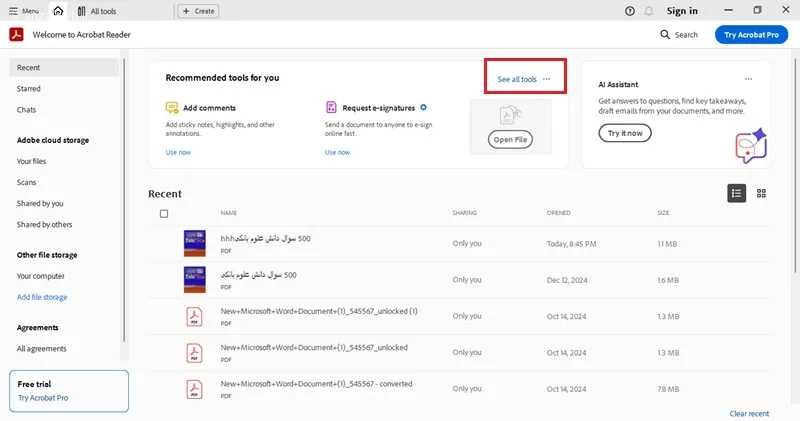Sort by the NAME column header

(x=229, y=213)
